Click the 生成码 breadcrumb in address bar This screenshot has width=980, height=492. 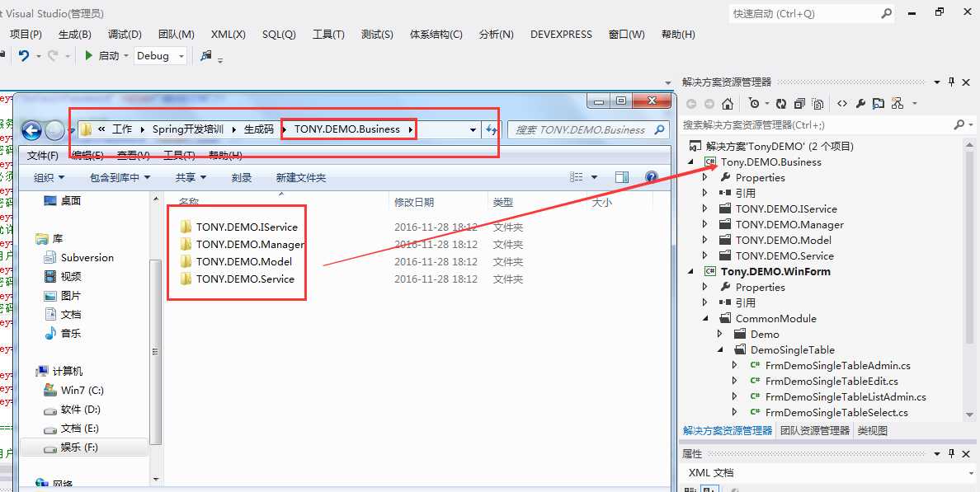click(259, 129)
